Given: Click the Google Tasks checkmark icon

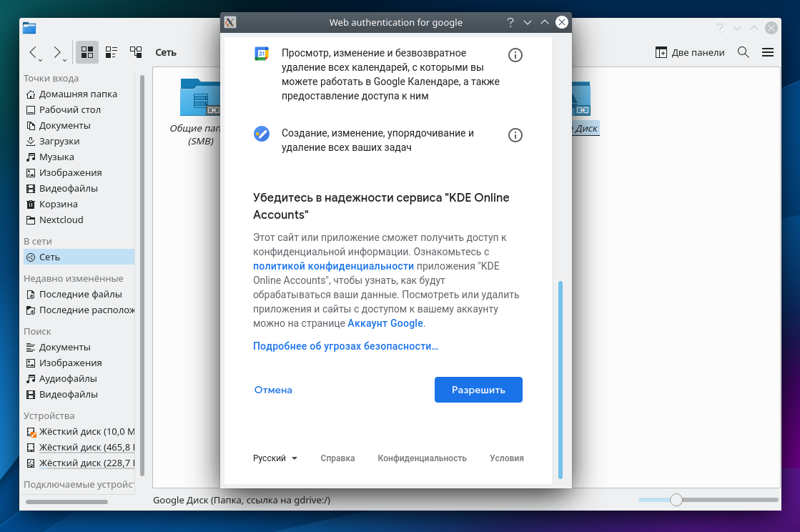Looking at the screenshot, I should click(x=261, y=134).
